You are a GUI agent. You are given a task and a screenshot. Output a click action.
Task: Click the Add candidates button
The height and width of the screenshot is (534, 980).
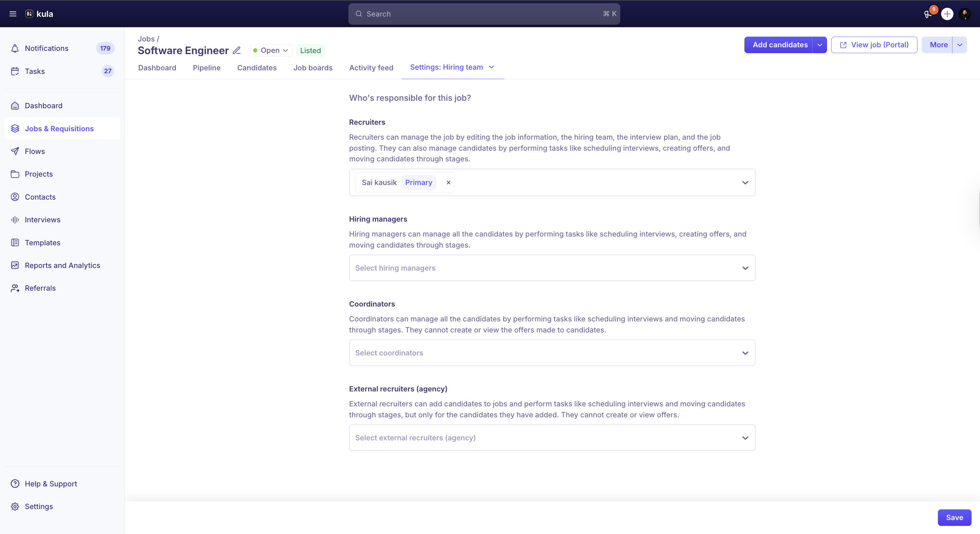click(x=779, y=44)
